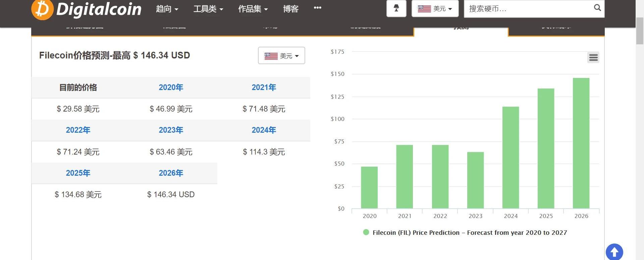Open the 美元 currency dropdown beside forecast title
The image size is (644, 260).
281,56
